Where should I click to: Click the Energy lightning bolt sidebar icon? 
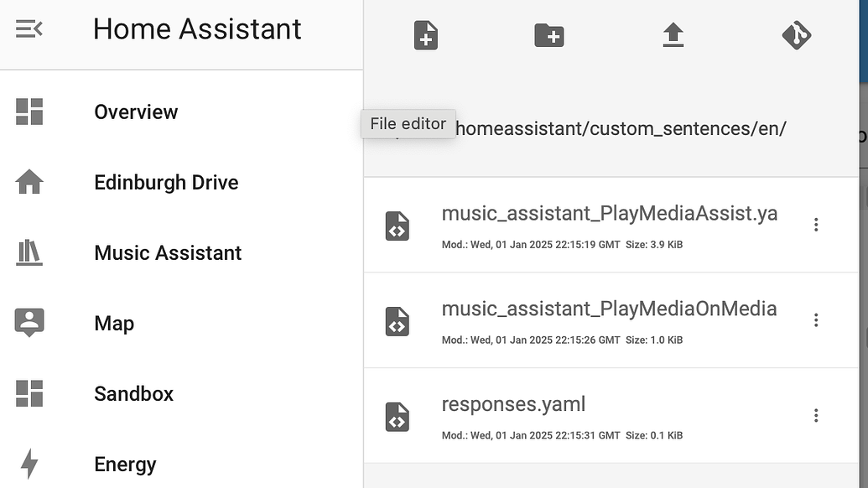29,464
